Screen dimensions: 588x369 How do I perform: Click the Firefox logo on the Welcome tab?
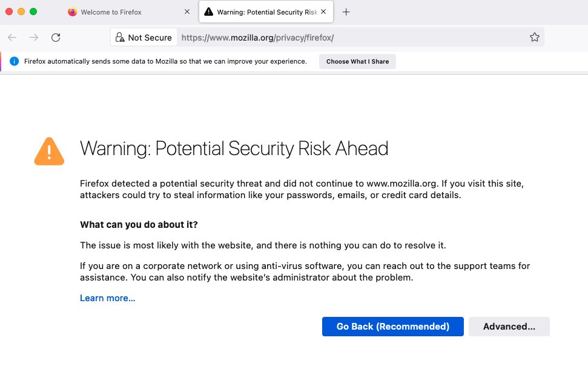tap(73, 12)
